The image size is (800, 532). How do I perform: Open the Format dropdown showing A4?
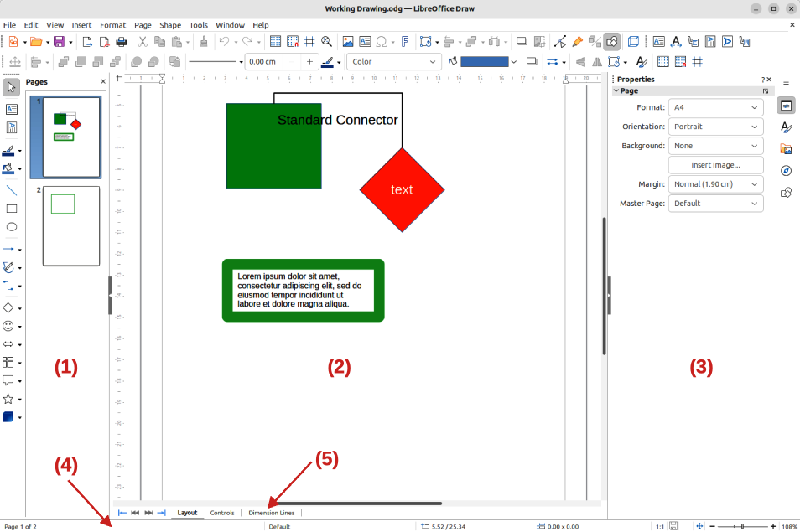coord(716,107)
